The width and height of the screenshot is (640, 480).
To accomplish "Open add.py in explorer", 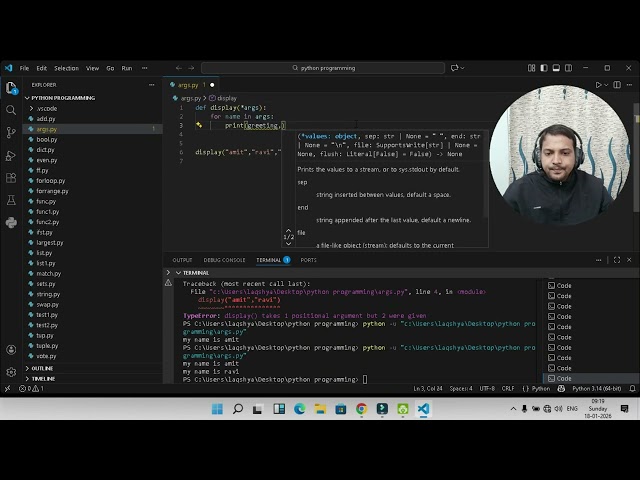I will click(x=46, y=119).
